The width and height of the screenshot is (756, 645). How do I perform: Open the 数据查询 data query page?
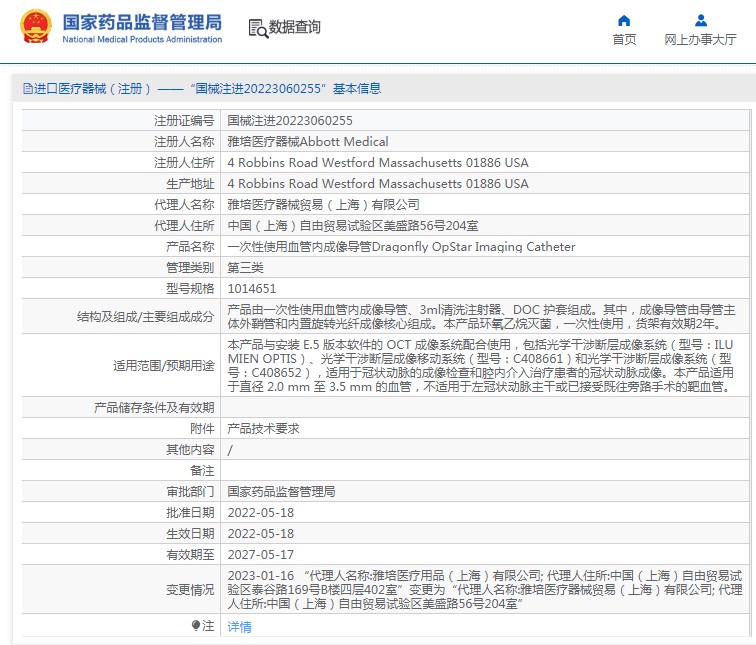pyautogui.click(x=294, y=27)
